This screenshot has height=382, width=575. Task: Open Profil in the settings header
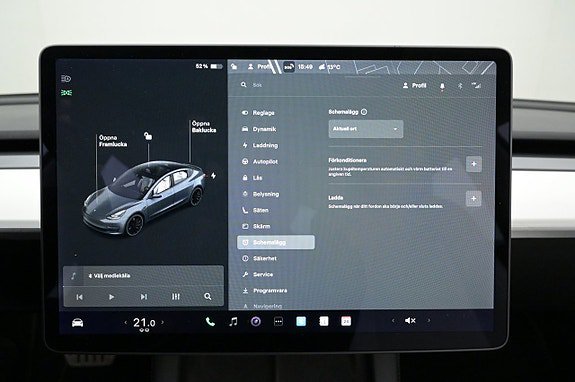tap(414, 85)
